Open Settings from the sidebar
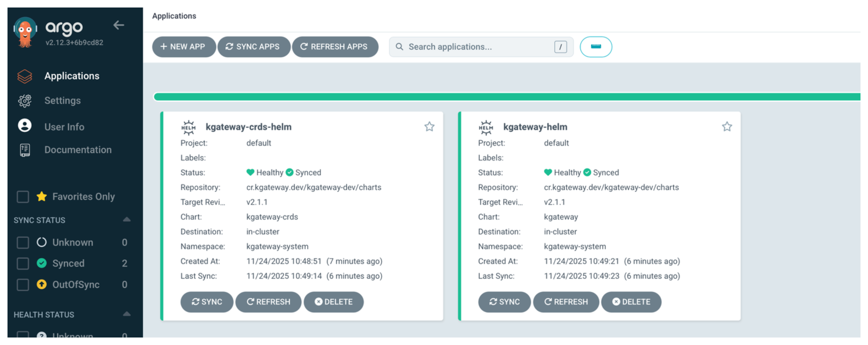Viewport: 868px width, 345px height. pyautogui.click(x=62, y=100)
